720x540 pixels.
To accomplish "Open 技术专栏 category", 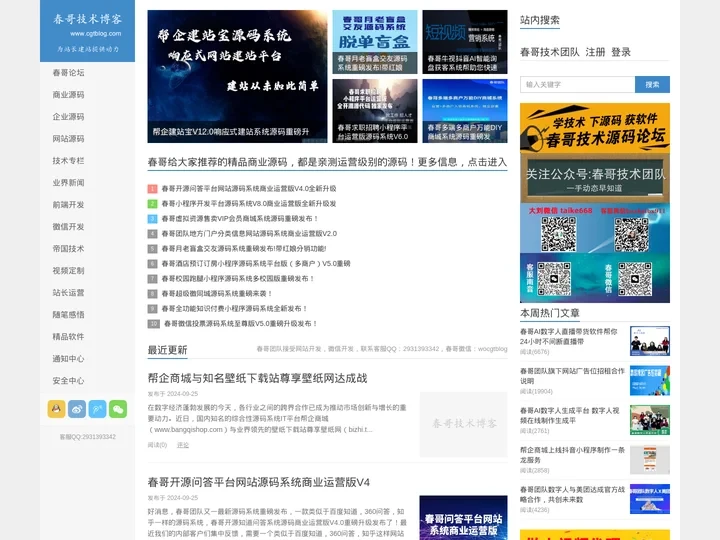I will point(68,161).
